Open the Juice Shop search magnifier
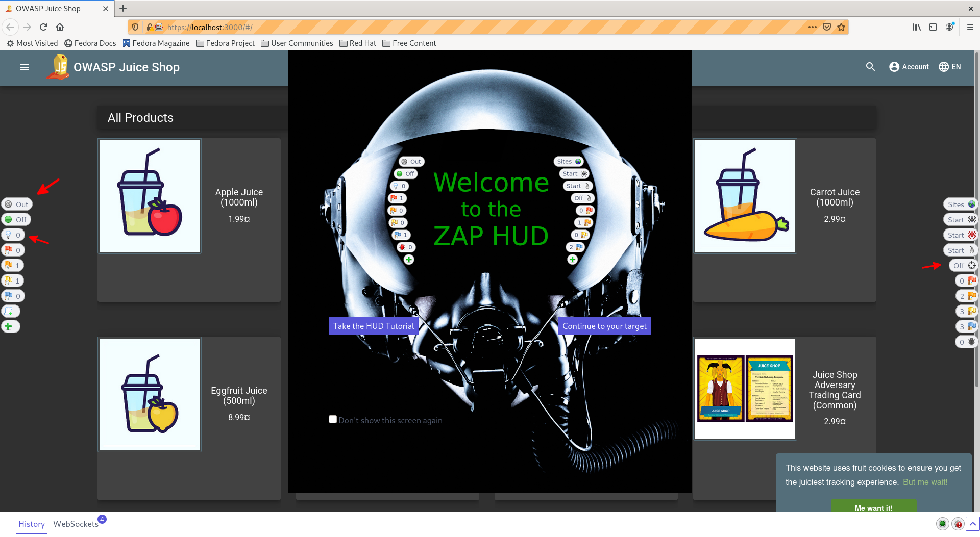This screenshot has width=980, height=537. [x=871, y=67]
